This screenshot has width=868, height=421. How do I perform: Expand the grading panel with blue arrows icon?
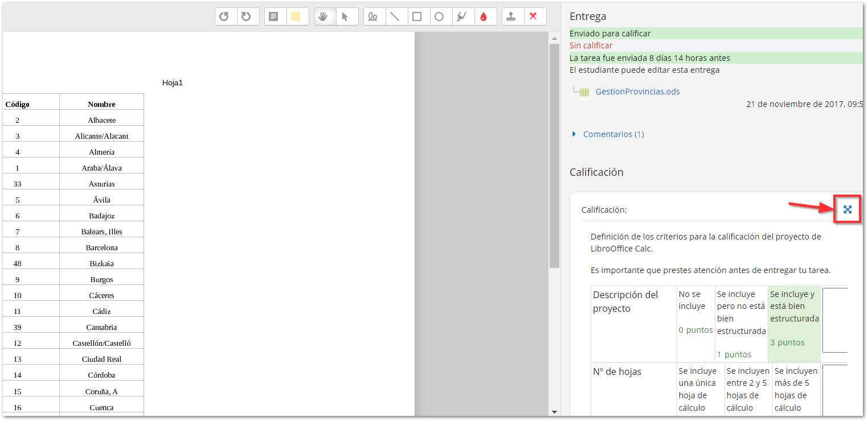[x=847, y=209]
